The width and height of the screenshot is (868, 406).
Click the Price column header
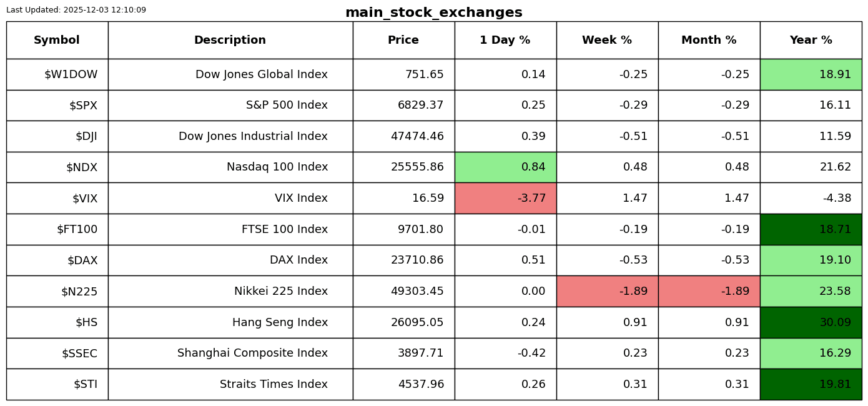click(x=403, y=41)
